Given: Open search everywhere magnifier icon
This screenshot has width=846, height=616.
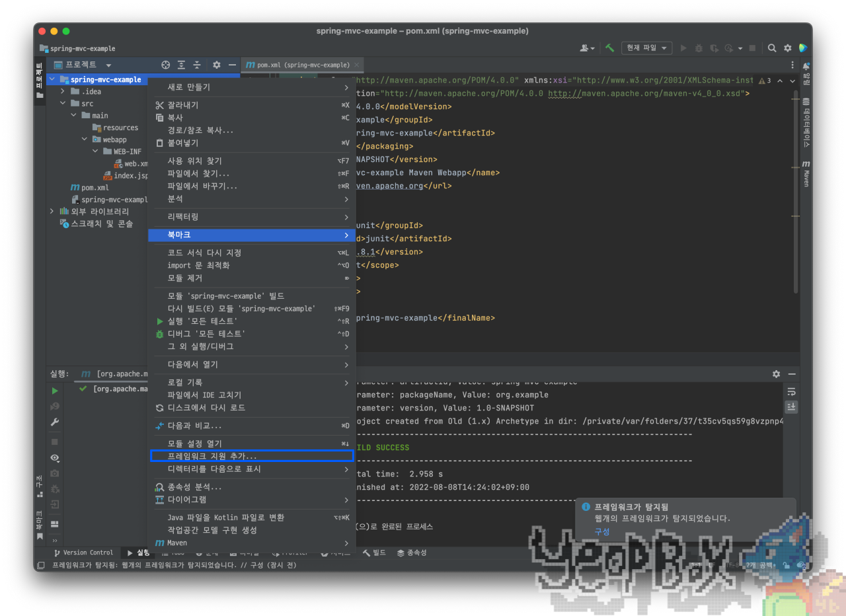Looking at the screenshot, I should 772,48.
